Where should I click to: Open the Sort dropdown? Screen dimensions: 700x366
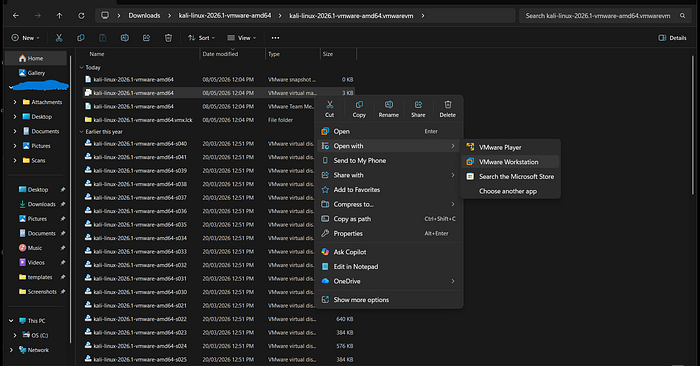tap(201, 38)
